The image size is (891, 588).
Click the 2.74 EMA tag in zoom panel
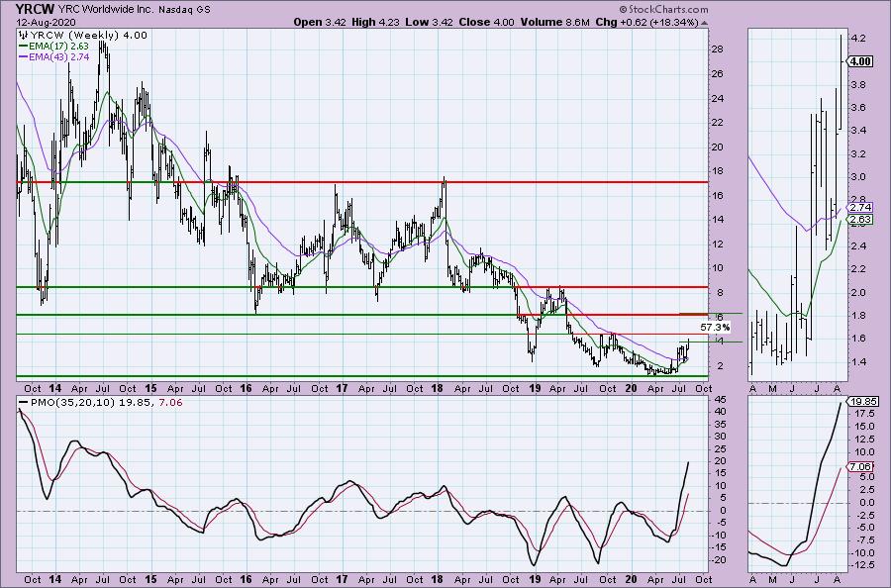pos(859,208)
